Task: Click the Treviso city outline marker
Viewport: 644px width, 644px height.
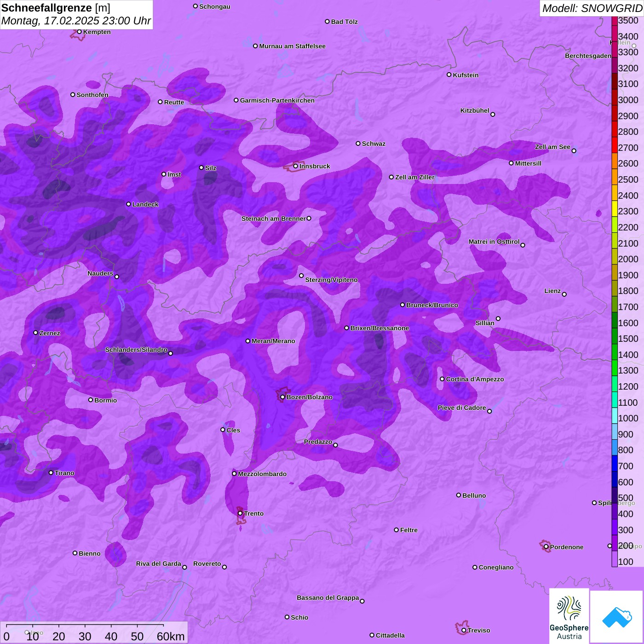Action: click(462, 627)
